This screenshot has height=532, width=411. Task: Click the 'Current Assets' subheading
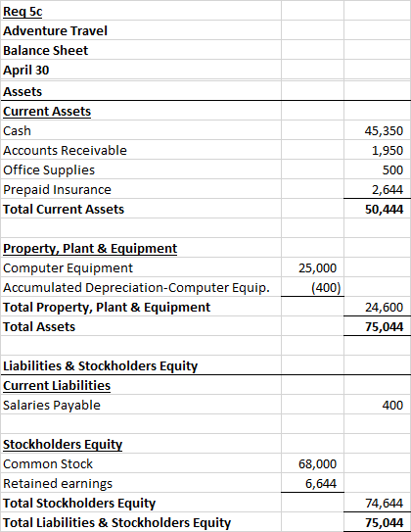point(47,112)
